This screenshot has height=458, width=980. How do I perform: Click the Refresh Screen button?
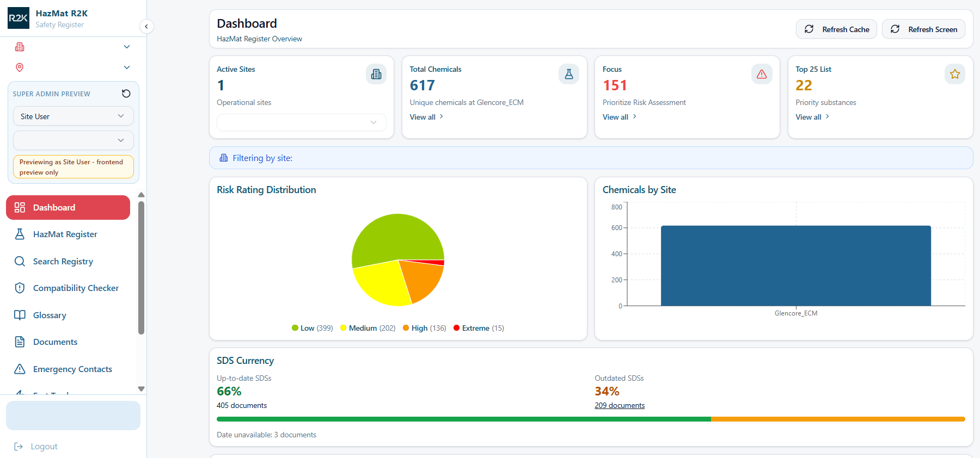click(x=923, y=29)
